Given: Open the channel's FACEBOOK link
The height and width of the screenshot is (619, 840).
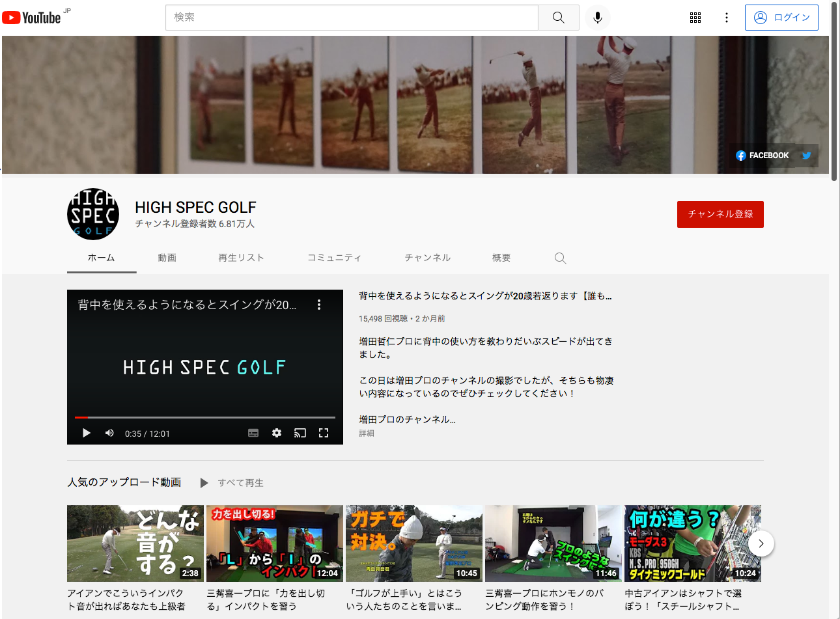Looking at the screenshot, I should 762,156.
